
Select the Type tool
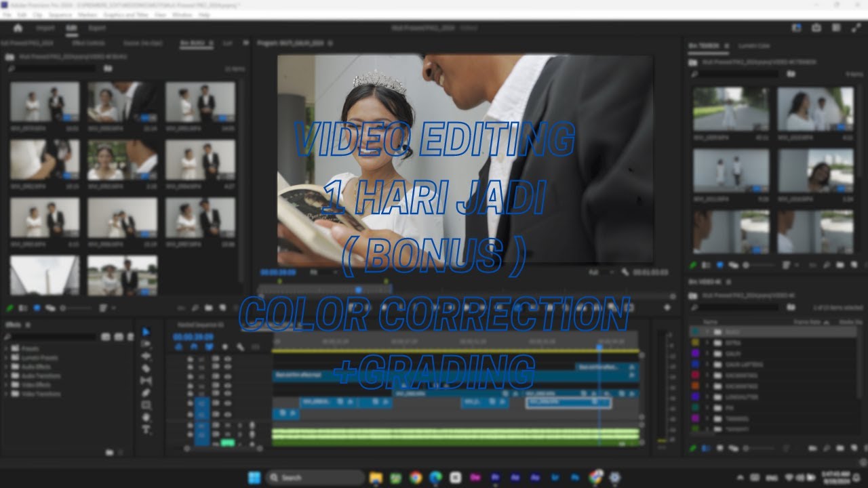146,430
